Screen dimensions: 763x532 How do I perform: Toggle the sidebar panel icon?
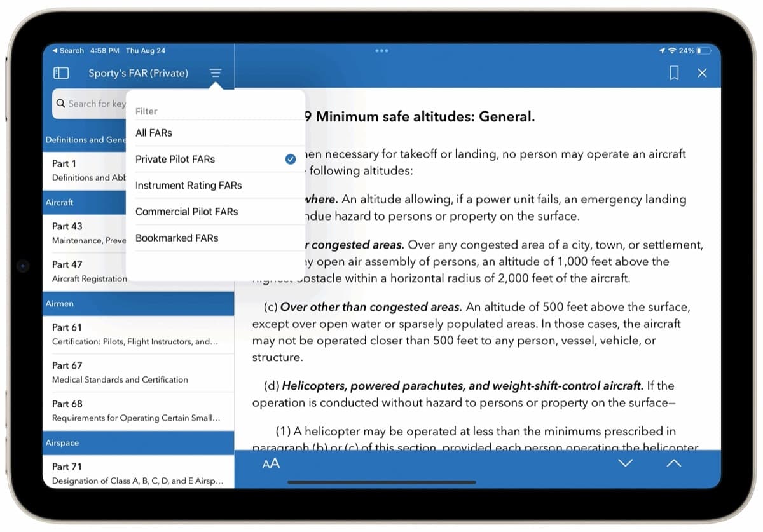(61, 73)
